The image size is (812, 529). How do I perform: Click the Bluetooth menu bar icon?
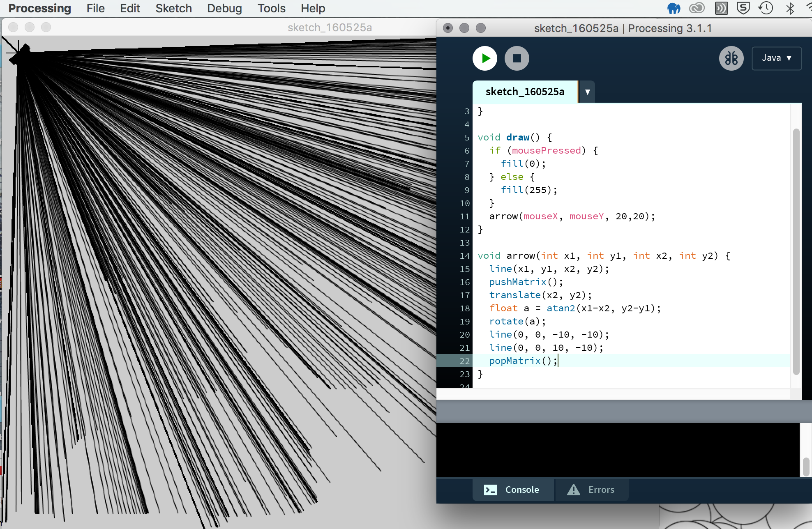click(790, 8)
